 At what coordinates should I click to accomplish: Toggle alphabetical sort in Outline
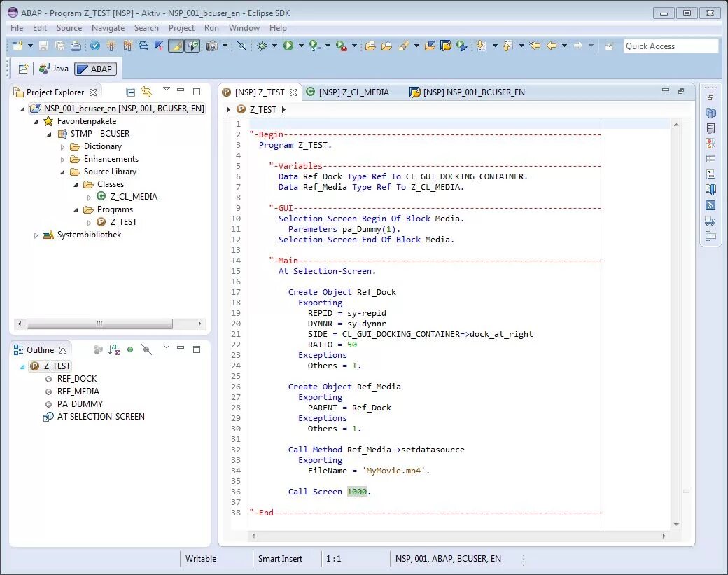[114, 349]
